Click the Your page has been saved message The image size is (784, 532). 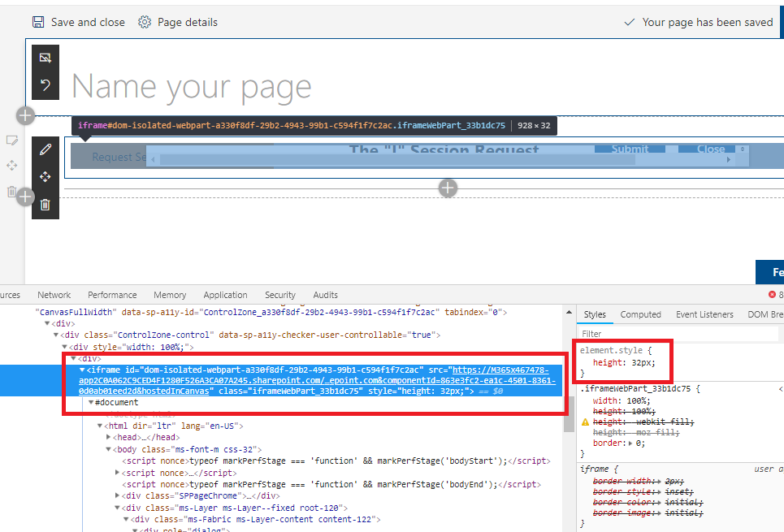point(708,22)
